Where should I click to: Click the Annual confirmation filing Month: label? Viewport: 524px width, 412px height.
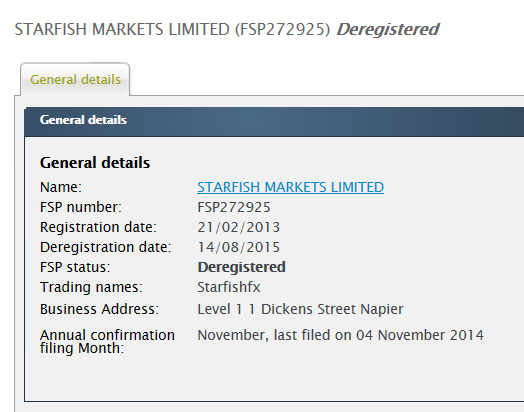[x=107, y=341]
